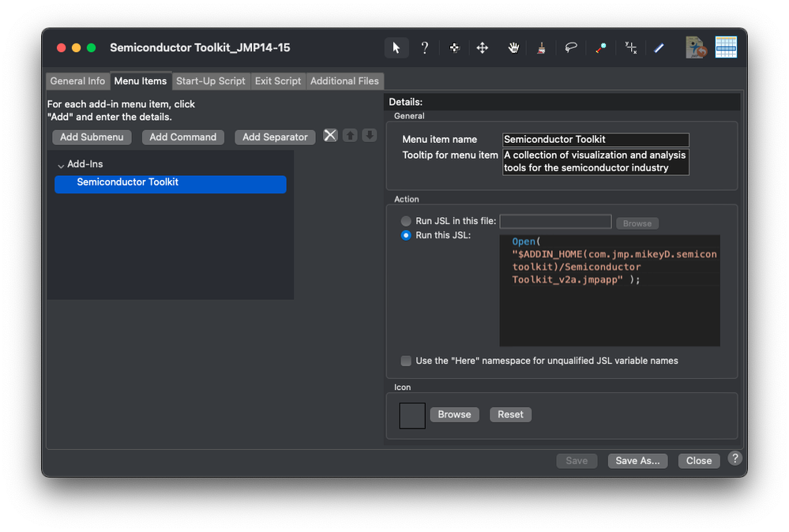This screenshot has width=789, height=532.
Task: Move menu item up arrow
Action: pyautogui.click(x=350, y=135)
